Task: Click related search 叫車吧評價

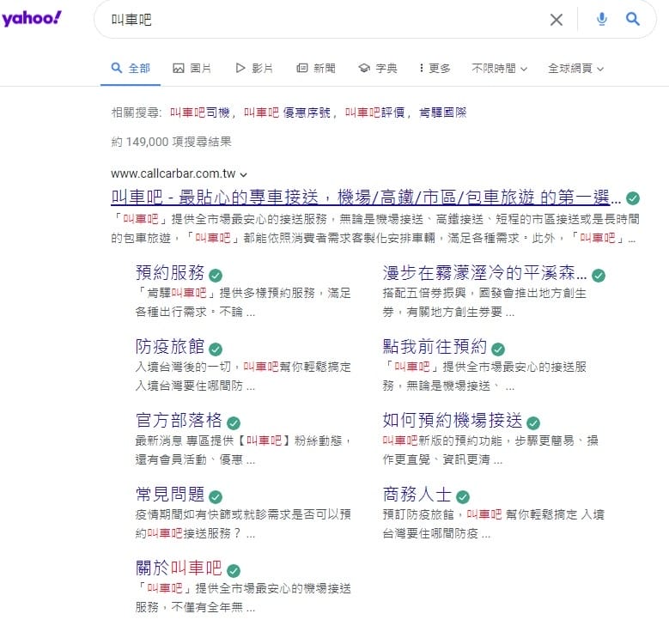Action: pyautogui.click(x=375, y=112)
